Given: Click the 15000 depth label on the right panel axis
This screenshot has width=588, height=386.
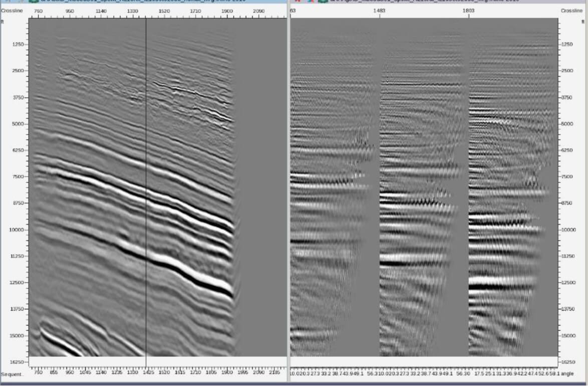Looking at the screenshot, I should [x=568, y=336].
